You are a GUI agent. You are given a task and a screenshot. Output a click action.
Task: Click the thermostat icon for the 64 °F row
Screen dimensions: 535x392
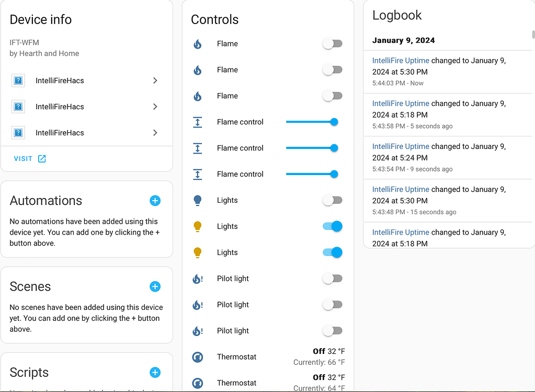pyautogui.click(x=198, y=383)
